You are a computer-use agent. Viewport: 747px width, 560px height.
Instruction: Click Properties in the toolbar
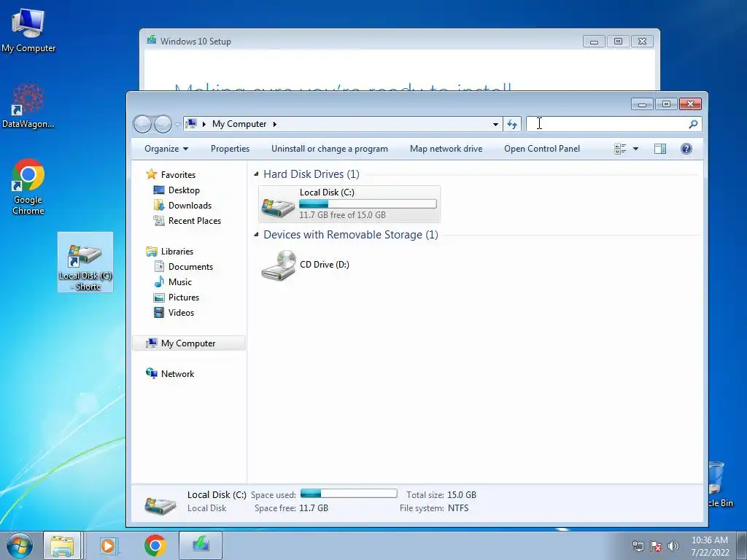(230, 149)
